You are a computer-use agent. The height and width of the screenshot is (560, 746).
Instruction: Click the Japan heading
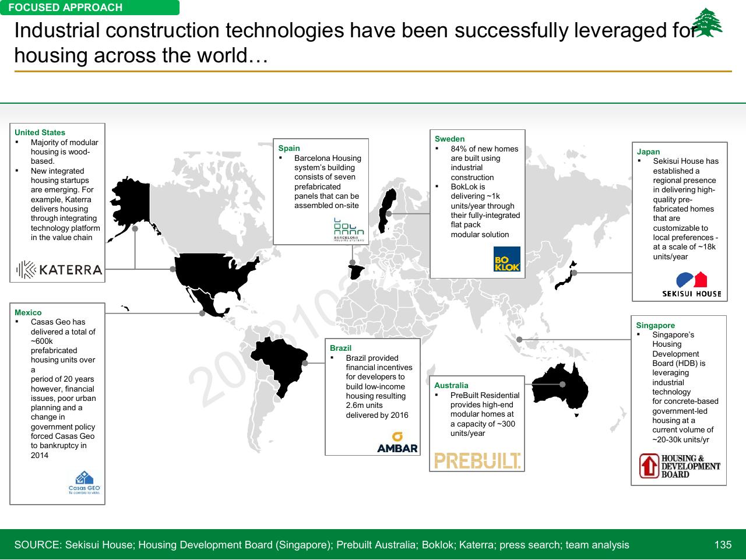pos(648,152)
